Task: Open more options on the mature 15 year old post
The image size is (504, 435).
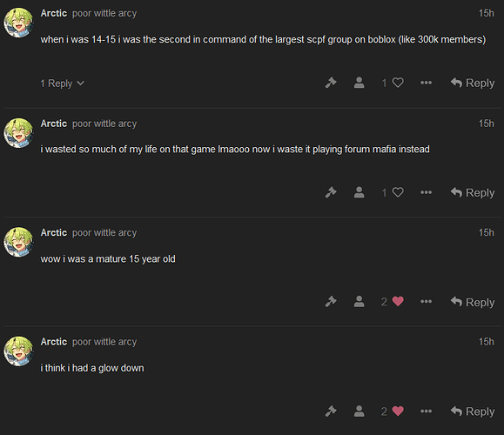Action: 426,301
